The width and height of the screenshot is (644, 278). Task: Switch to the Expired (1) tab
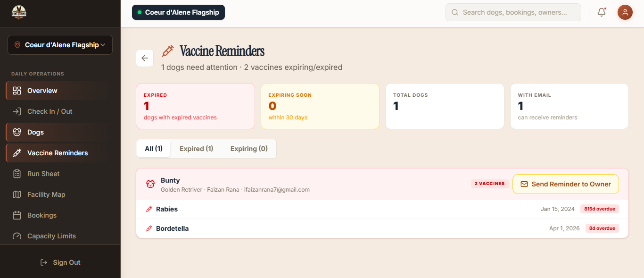[196, 149]
